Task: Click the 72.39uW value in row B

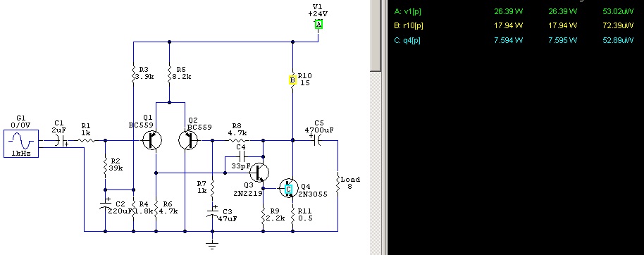Action: pos(618,25)
